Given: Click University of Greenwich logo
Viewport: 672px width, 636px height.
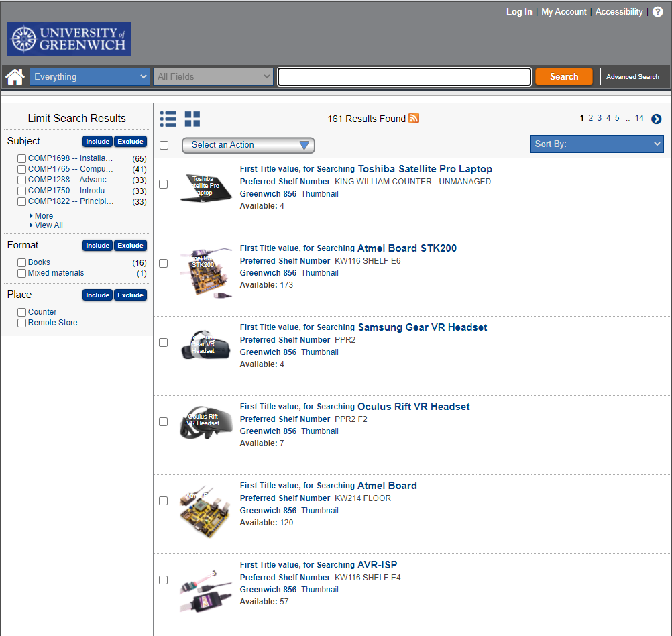Looking at the screenshot, I should coord(69,39).
